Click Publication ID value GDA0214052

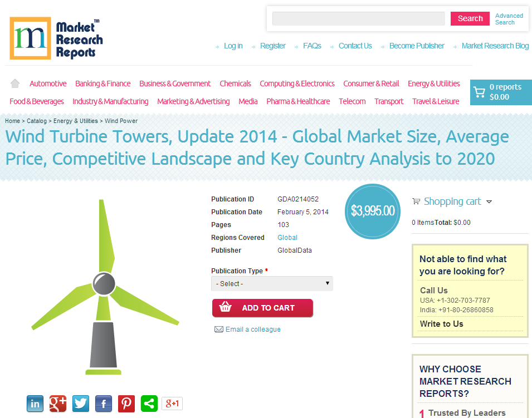click(298, 199)
